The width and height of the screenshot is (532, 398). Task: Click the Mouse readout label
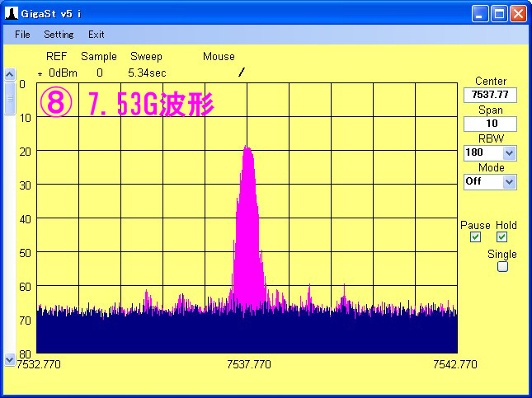[219, 56]
